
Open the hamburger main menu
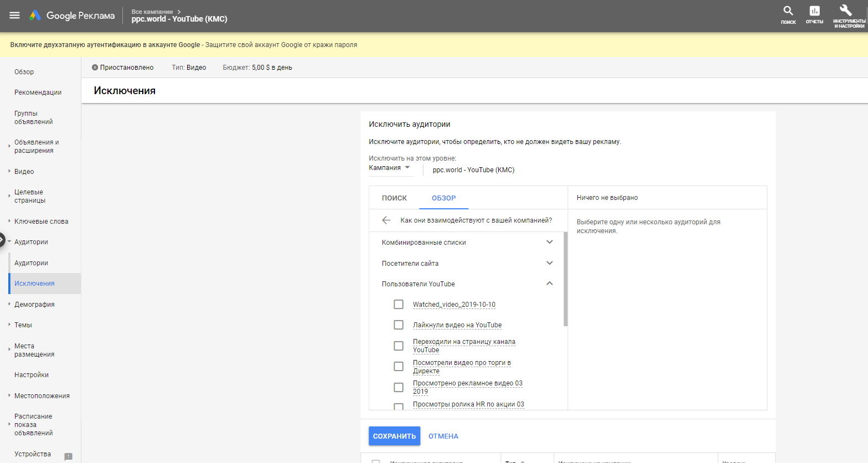[14, 16]
